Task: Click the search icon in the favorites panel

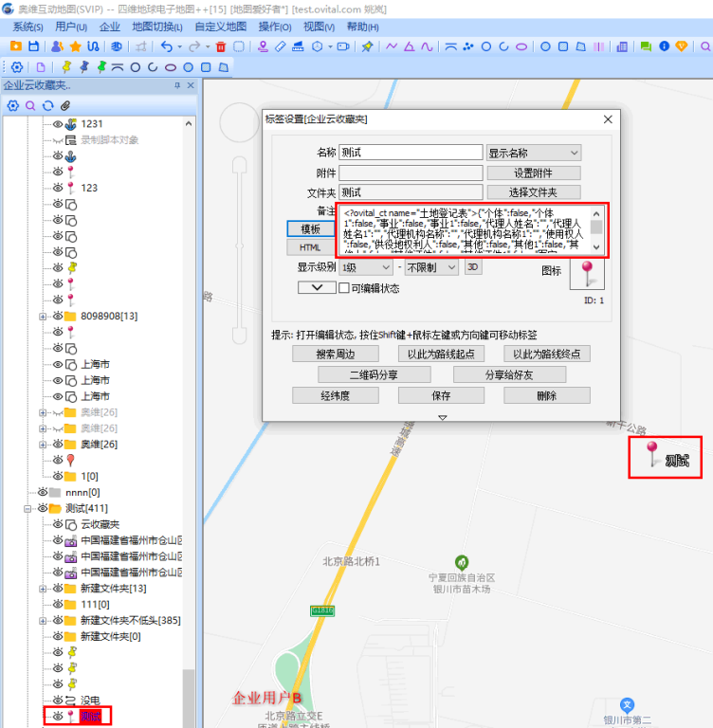Action: click(x=29, y=105)
